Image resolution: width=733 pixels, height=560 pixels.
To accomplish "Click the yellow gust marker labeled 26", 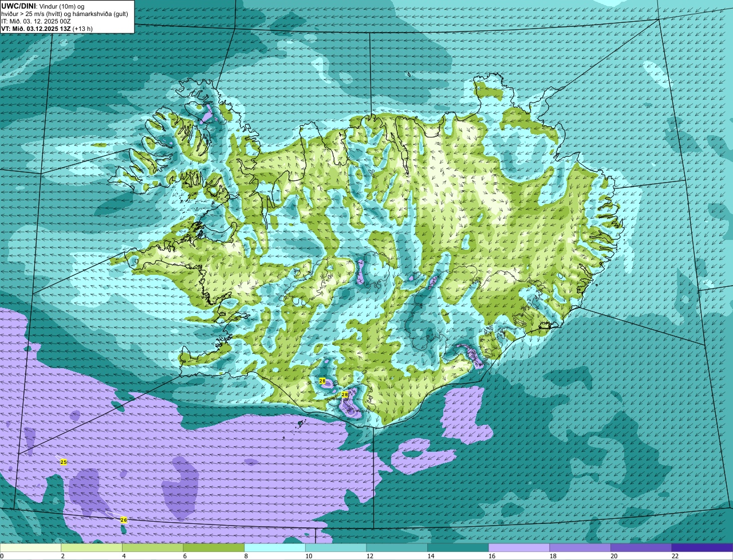I will pos(124,520).
